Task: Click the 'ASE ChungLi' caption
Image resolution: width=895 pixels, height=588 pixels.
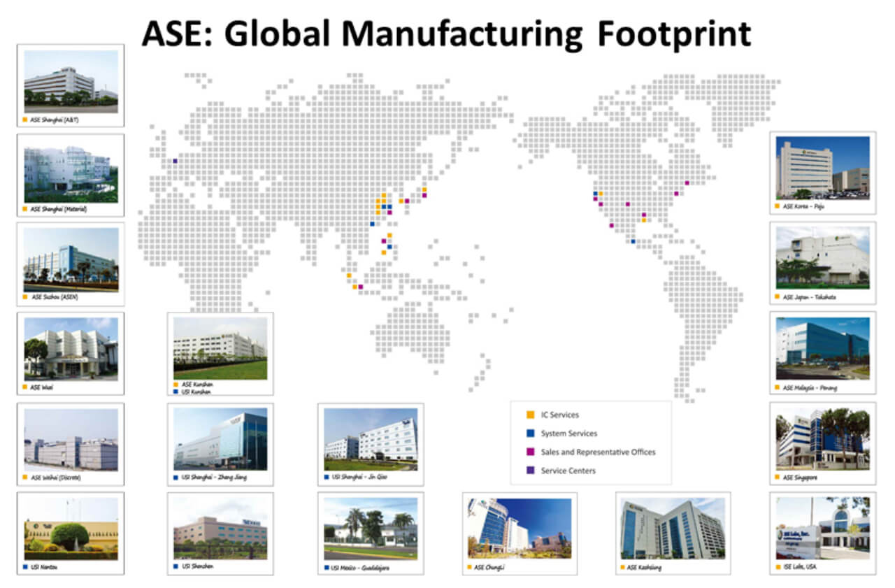Action: (x=489, y=567)
